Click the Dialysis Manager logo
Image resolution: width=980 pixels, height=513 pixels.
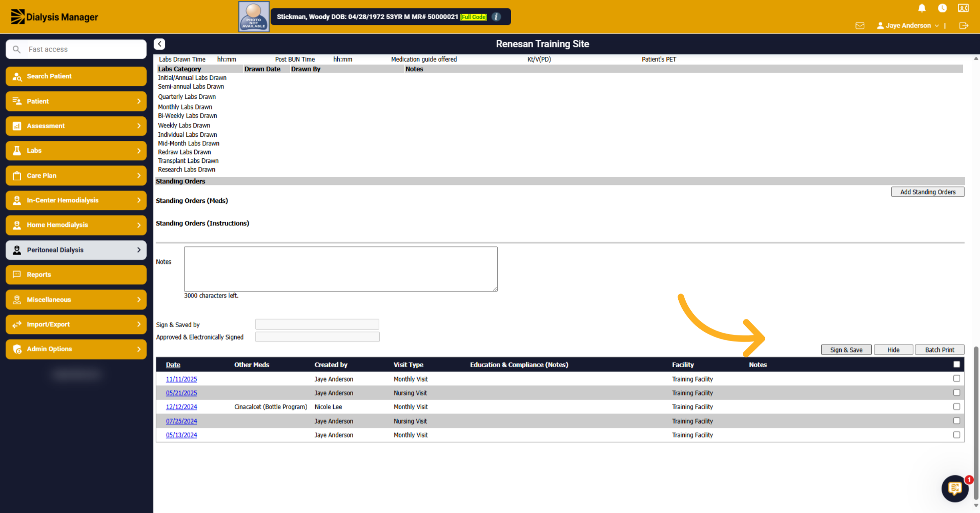point(54,17)
